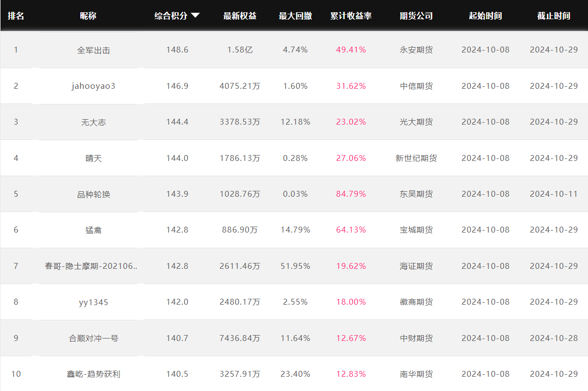Select the 146.9 score value

177,86
